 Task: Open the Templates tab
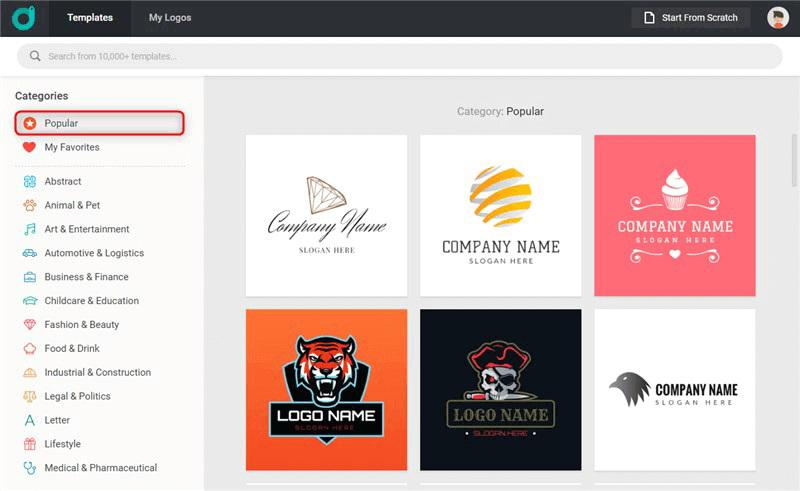90,18
